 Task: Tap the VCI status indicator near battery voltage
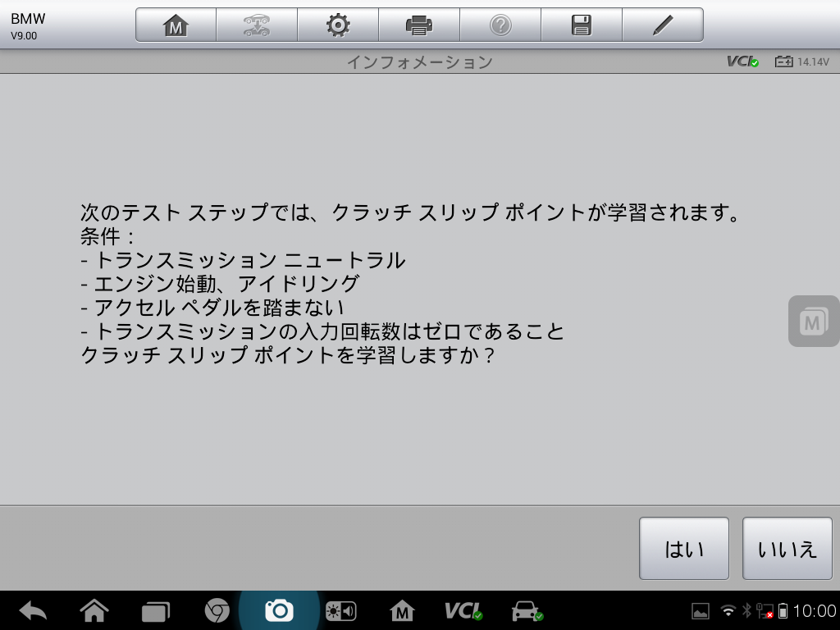(742, 62)
